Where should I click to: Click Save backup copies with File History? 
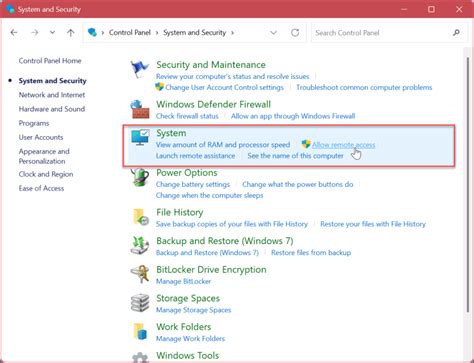(232, 224)
